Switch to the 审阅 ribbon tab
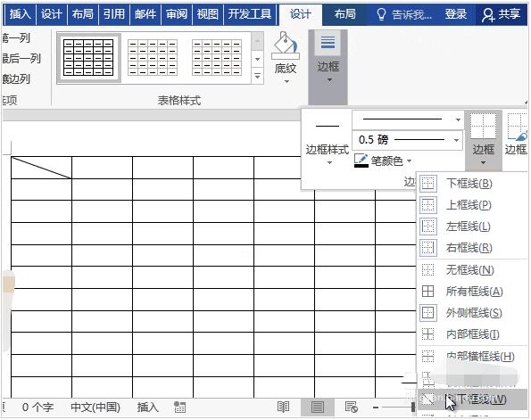531x420 pixels. pyautogui.click(x=177, y=14)
